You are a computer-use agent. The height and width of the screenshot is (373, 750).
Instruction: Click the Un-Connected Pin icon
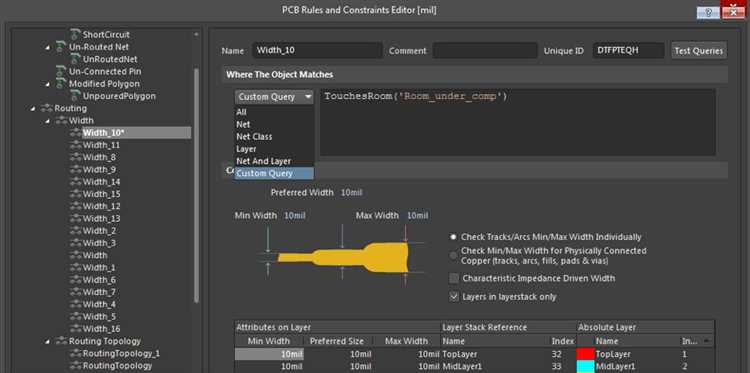coord(61,71)
